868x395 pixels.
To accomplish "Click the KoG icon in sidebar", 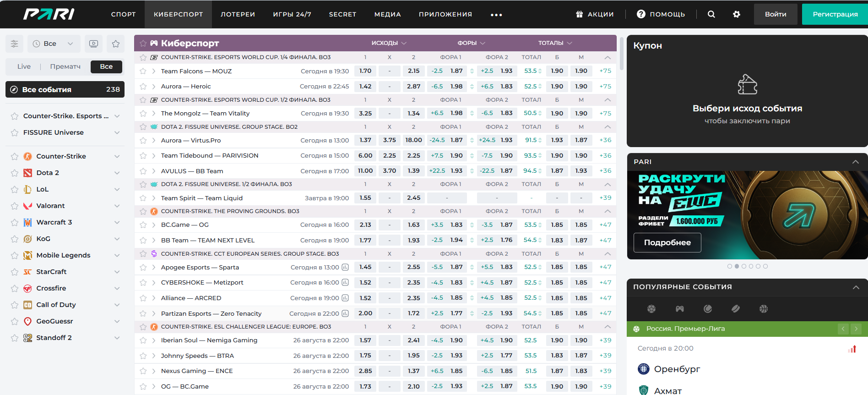I will 27,239.
